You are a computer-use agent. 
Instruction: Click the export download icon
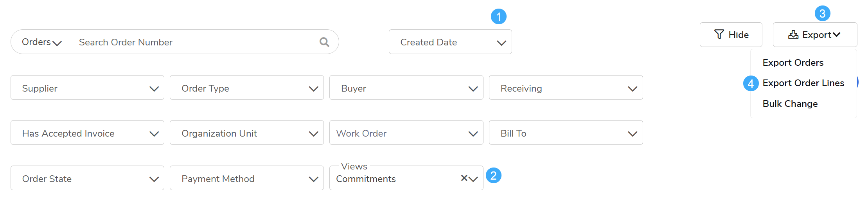(793, 34)
